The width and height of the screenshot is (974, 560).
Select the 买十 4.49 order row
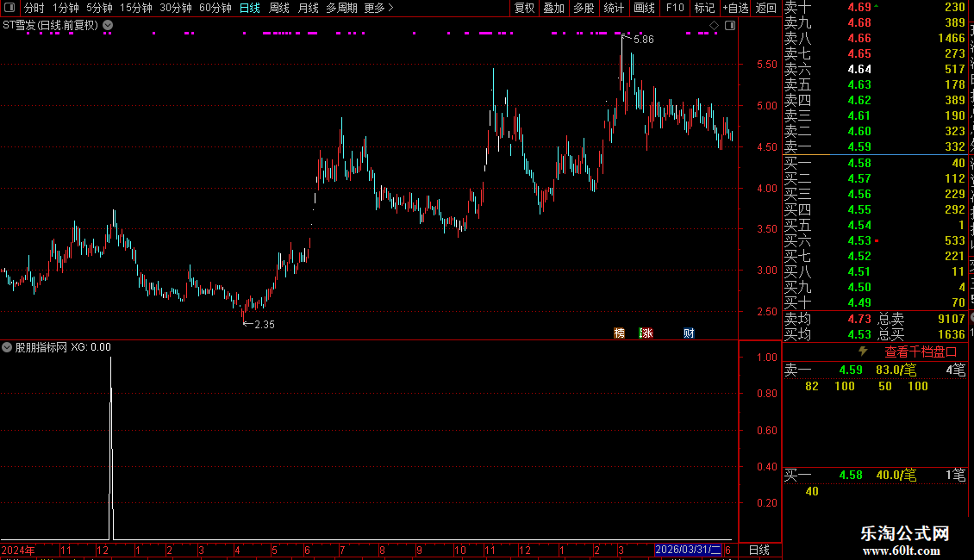coord(875,302)
